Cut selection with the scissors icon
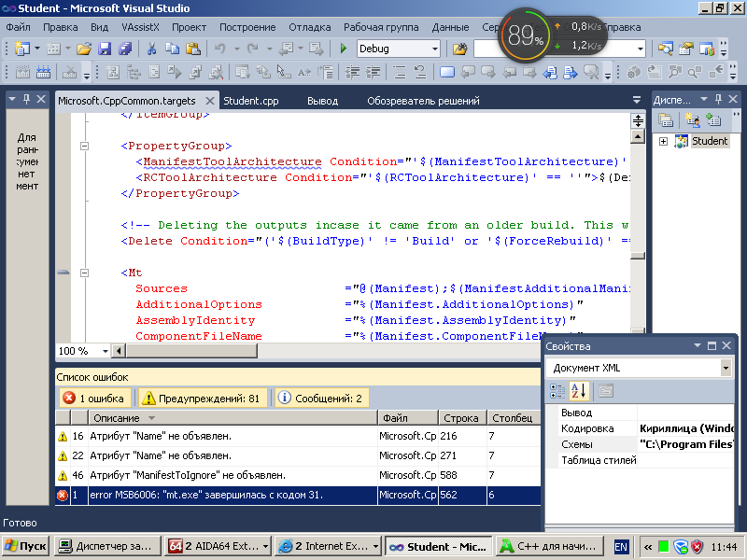Viewport: 747px width, 560px height. click(151, 49)
